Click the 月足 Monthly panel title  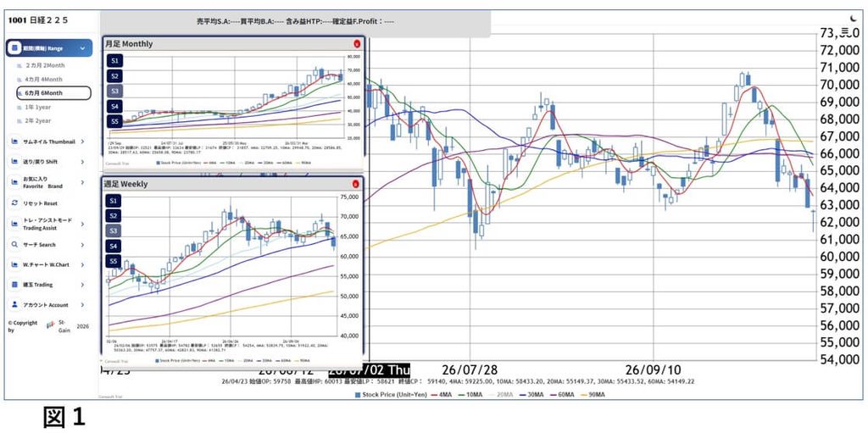(129, 44)
